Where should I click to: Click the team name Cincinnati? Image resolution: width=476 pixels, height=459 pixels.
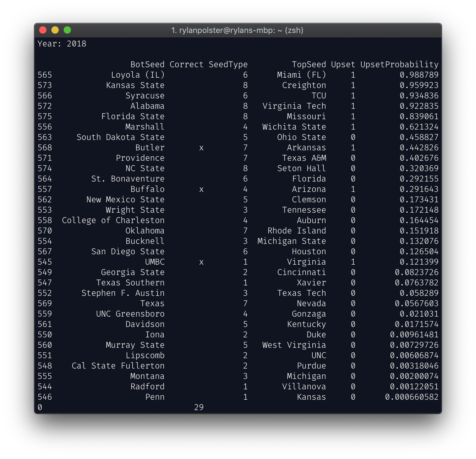point(302,272)
